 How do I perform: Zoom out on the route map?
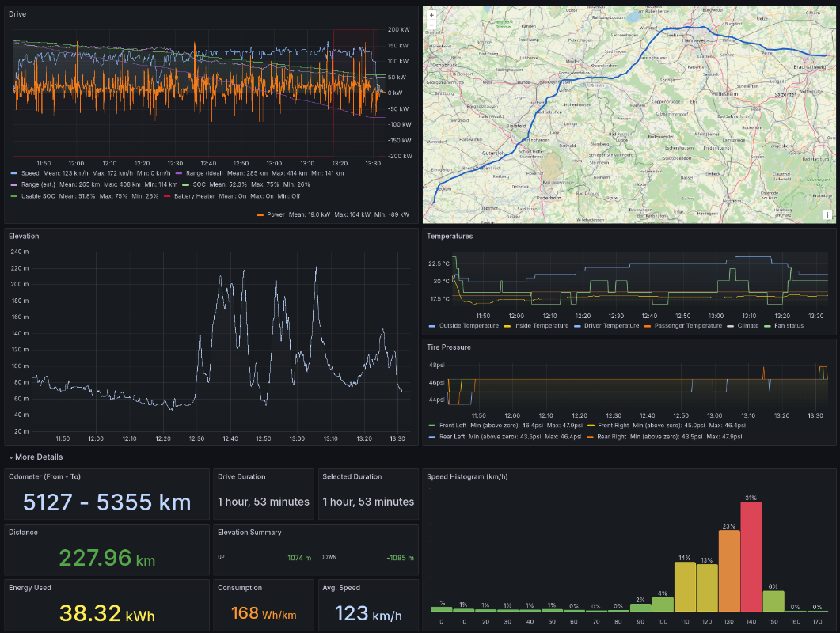point(431,25)
